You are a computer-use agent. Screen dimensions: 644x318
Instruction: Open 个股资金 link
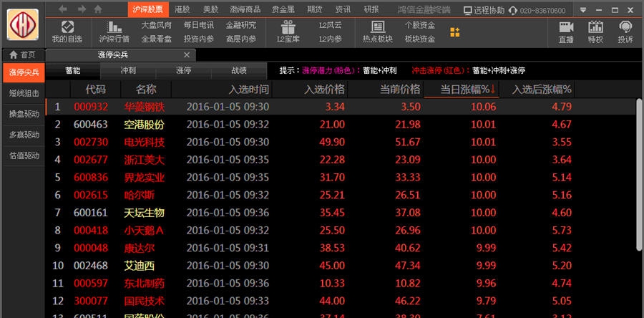coord(420,25)
